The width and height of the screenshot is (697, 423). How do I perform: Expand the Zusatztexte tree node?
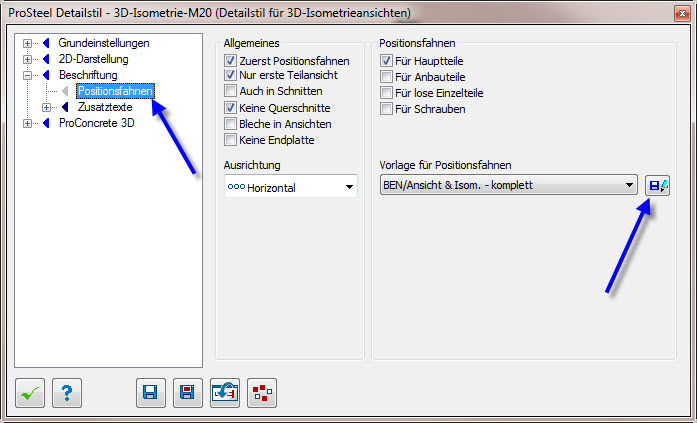46,108
